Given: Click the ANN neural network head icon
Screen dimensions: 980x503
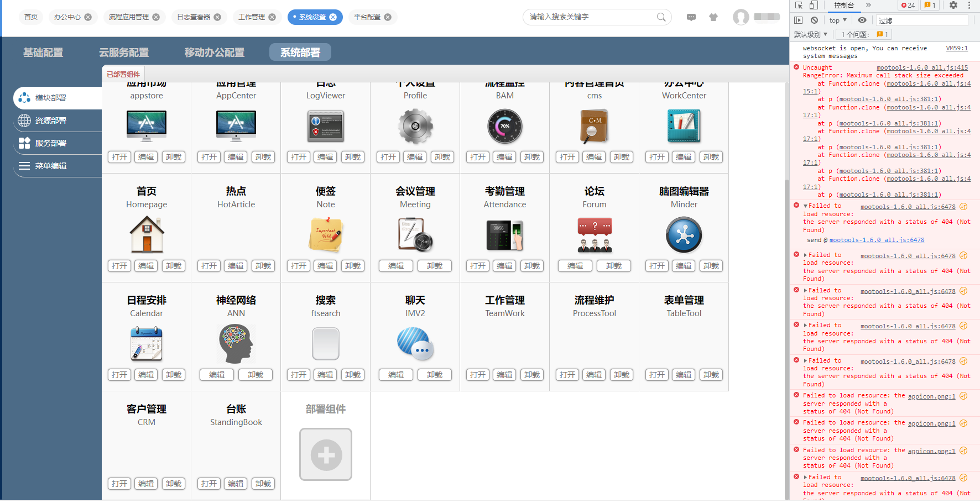Looking at the screenshot, I should pos(236,343).
